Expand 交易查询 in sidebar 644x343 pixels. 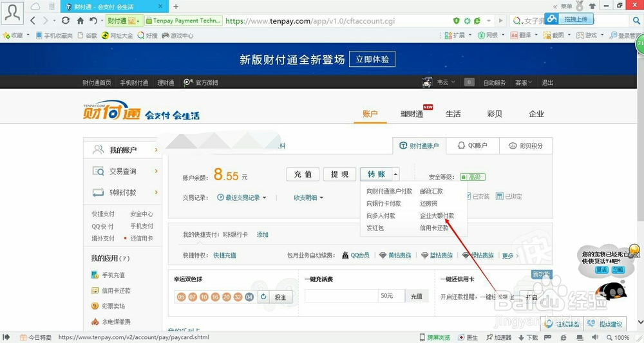(x=123, y=171)
